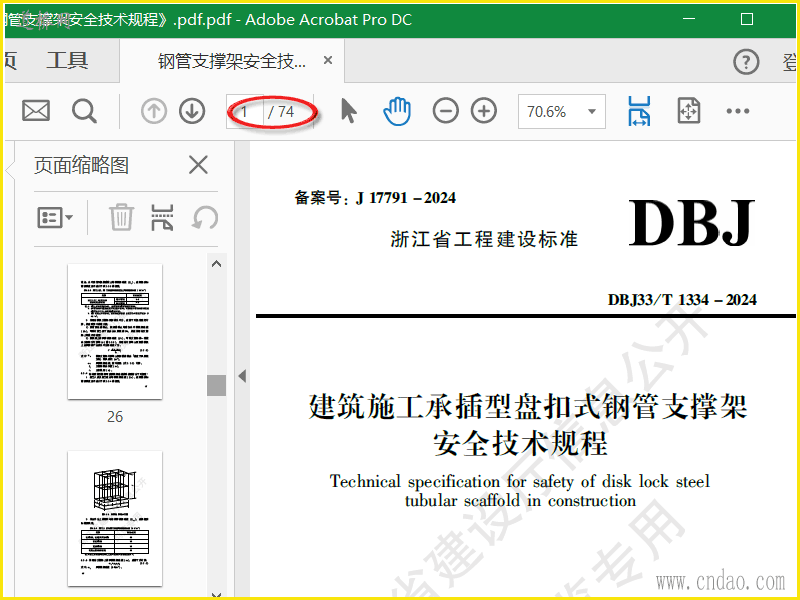Switch to the 钢管支撑架安全技... document tab
Viewport: 800px width, 600px height.
[x=232, y=61]
